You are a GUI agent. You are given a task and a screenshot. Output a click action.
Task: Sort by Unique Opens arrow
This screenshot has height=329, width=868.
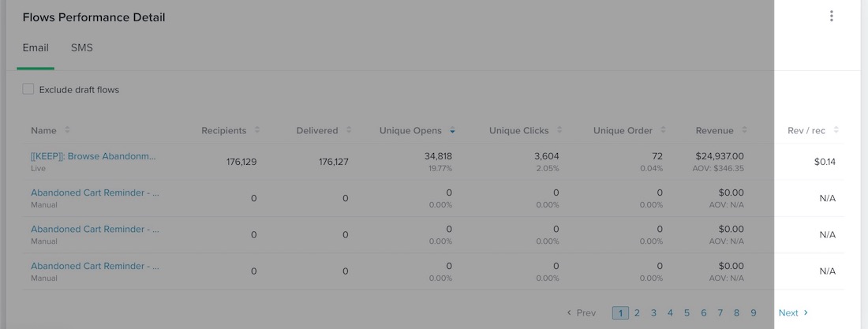click(452, 130)
